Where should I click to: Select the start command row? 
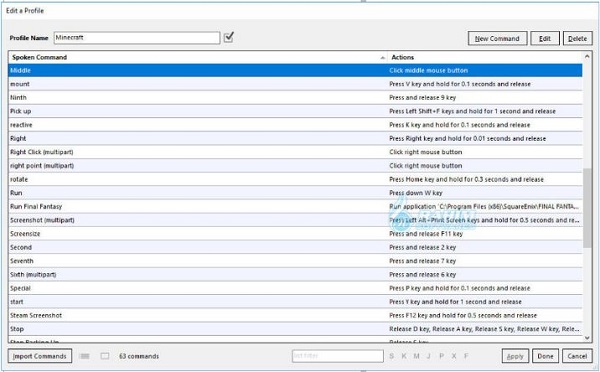click(x=295, y=302)
